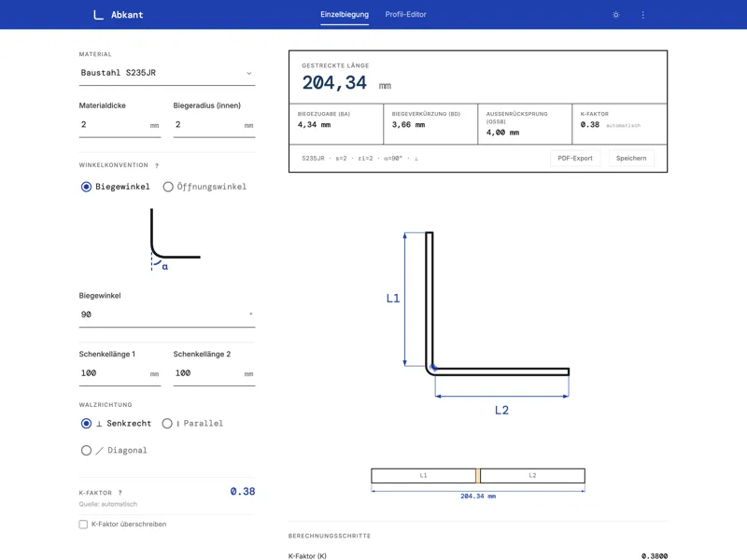
Task: Choose Parallel rolling direction
Action: tap(168, 424)
